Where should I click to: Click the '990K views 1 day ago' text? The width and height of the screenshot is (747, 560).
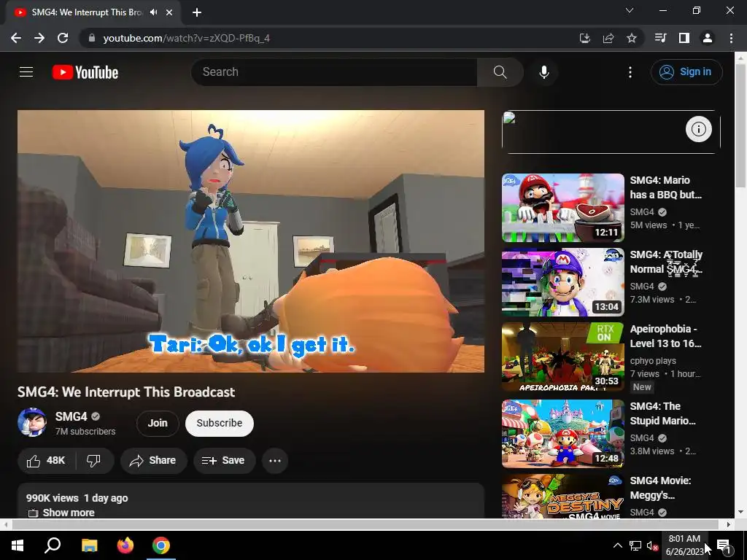point(77,498)
